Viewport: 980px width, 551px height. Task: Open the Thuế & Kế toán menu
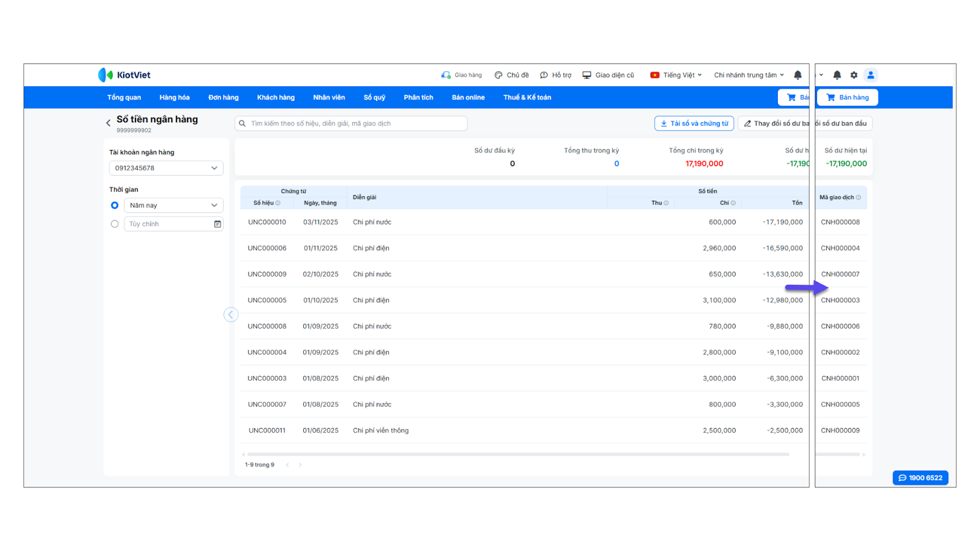[527, 97]
